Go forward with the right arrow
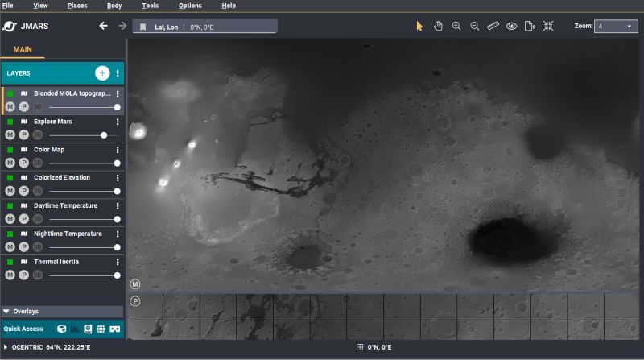The width and height of the screenshot is (644, 360). pos(122,26)
